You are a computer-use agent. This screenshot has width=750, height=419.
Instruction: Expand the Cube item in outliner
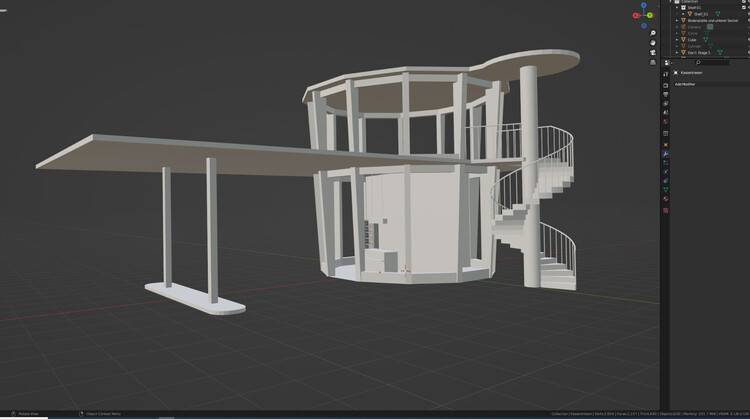click(x=677, y=40)
